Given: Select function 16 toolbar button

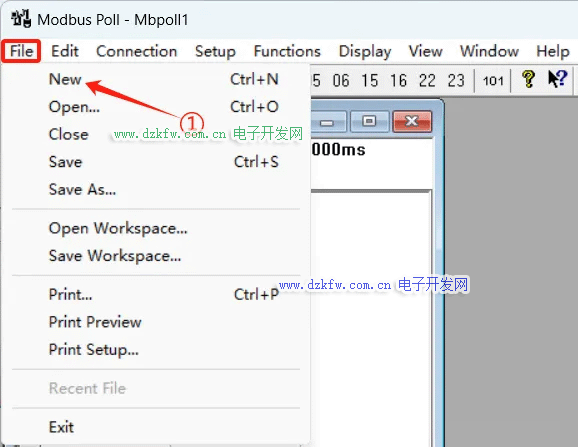Looking at the screenshot, I should coord(398,80).
